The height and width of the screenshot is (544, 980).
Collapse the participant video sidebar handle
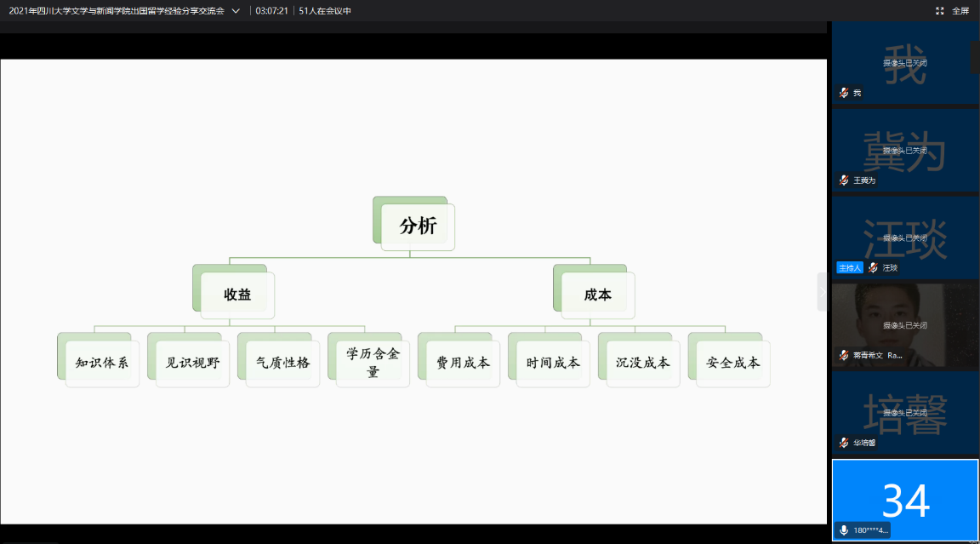pos(822,291)
